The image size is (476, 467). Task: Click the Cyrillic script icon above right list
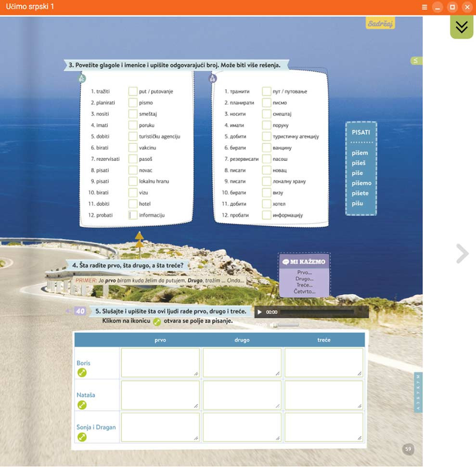212,78
